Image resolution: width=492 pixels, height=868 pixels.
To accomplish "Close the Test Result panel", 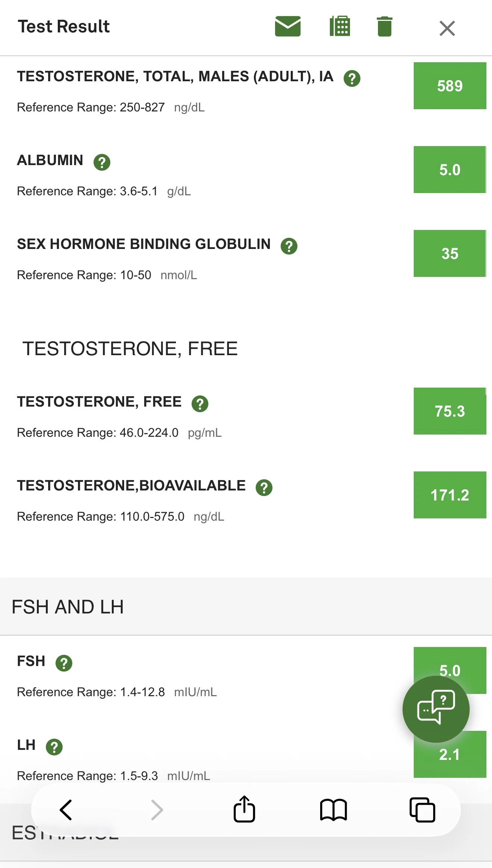I will coord(447,28).
